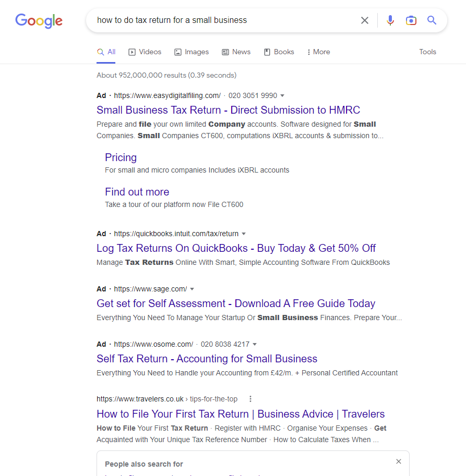The height and width of the screenshot is (476, 466).
Task: Activate voice search with the microphone icon
Action: [x=390, y=20]
